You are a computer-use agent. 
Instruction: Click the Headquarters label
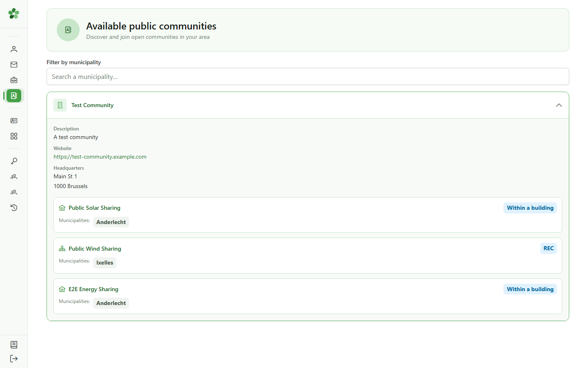69,168
